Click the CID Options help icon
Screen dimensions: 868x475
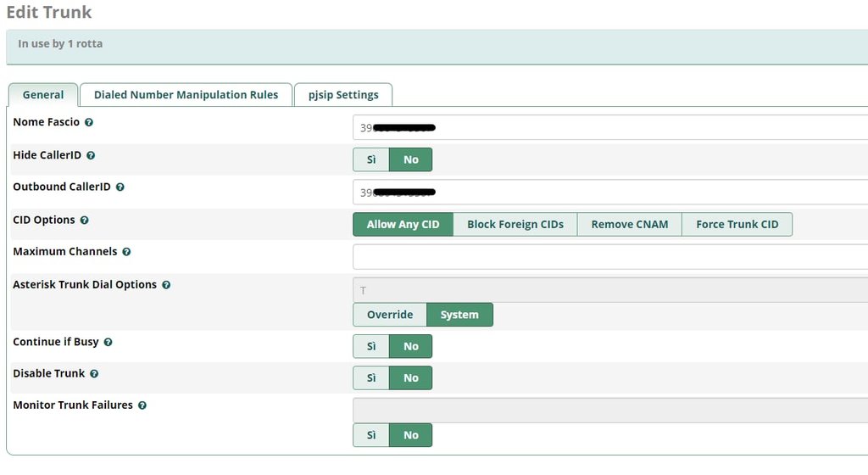point(84,221)
